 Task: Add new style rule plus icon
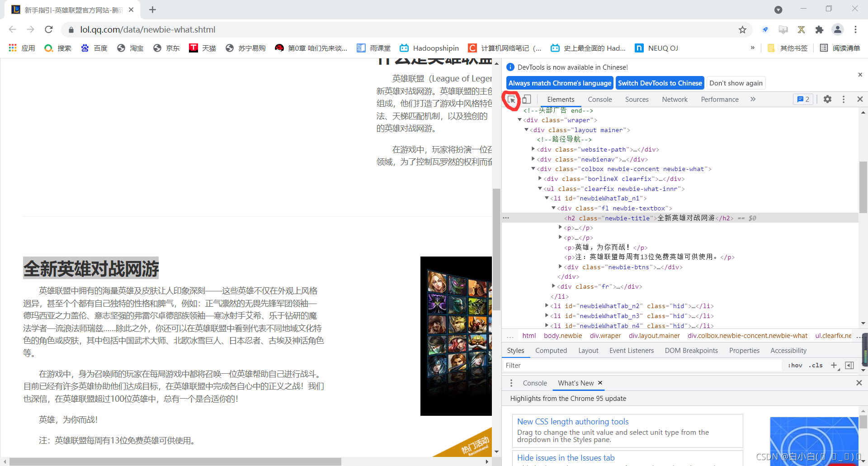point(834,365)
